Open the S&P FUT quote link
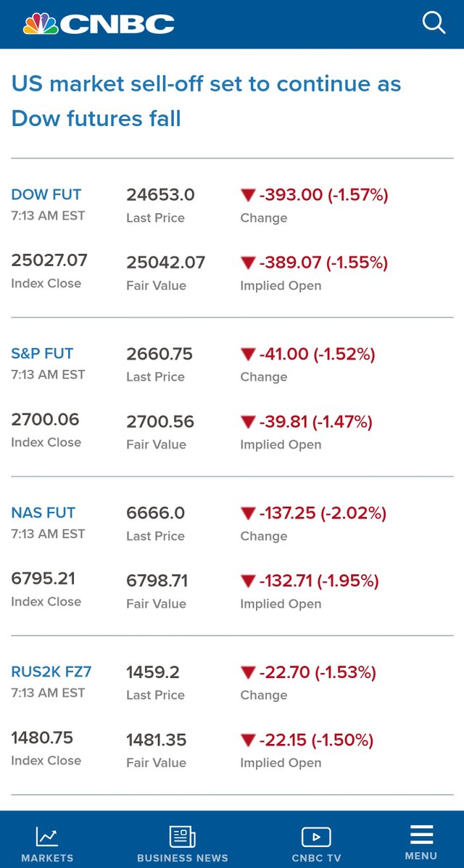 click(42, 354)
